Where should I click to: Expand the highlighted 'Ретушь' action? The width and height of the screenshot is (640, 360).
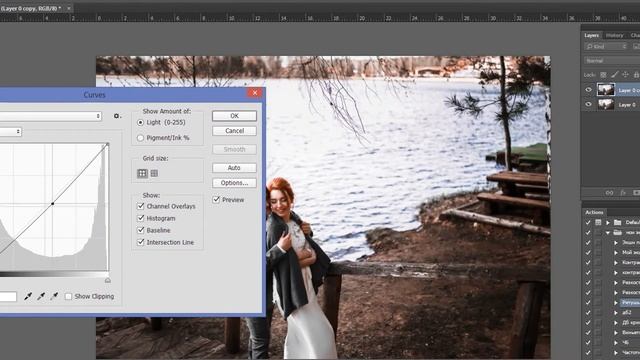tap(616, 302)
